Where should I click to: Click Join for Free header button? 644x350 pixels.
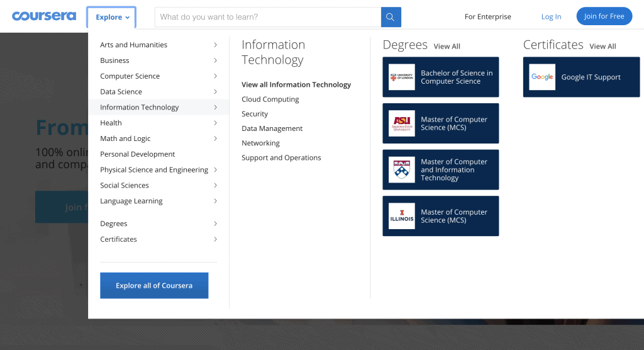pos(604,16)
